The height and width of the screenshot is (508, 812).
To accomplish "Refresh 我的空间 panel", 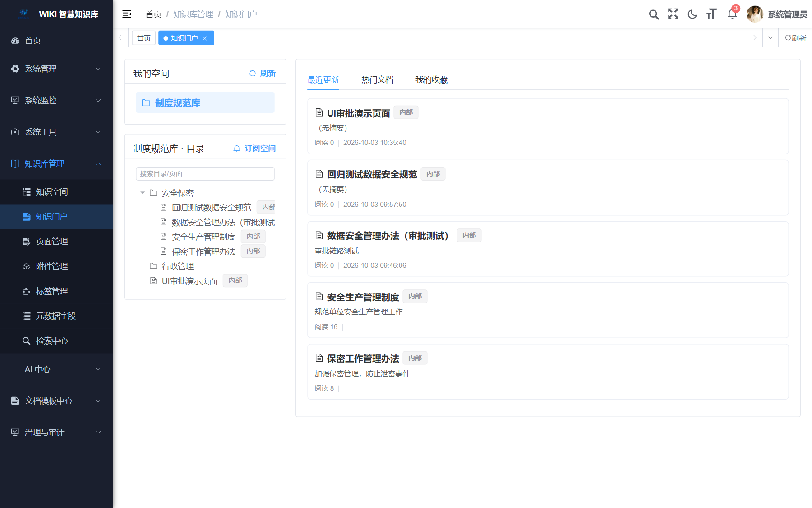I will 263,73.
